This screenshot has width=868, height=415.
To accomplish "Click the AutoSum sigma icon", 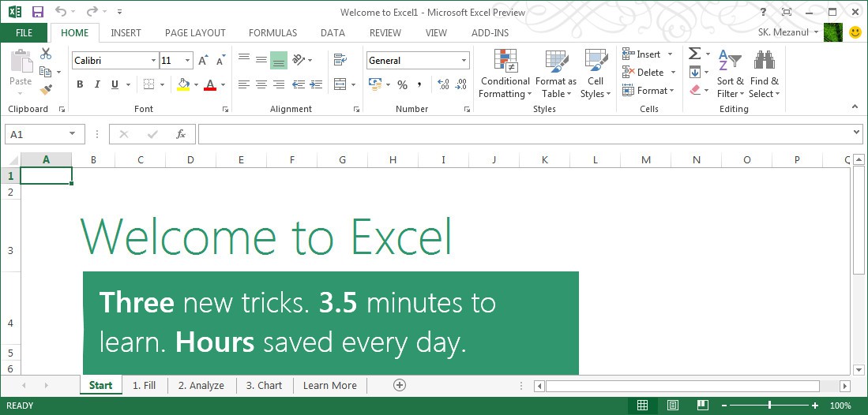I will [694, 54].
